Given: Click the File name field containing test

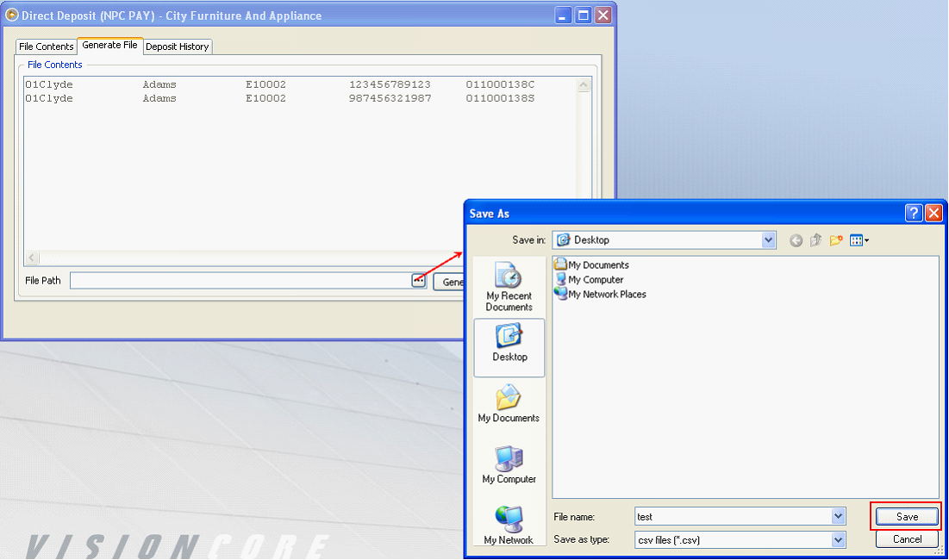Looking at the screenshot, I should (733, 516).
